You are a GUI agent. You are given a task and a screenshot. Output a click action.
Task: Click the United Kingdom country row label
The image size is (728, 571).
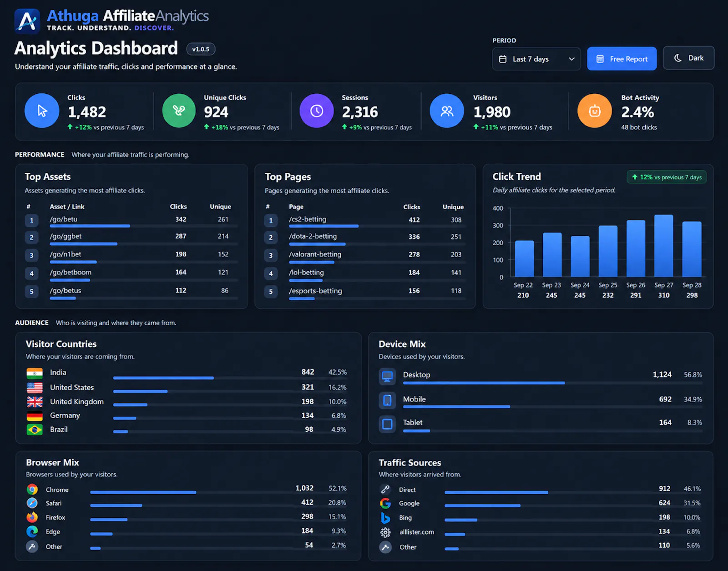[77, 401]
